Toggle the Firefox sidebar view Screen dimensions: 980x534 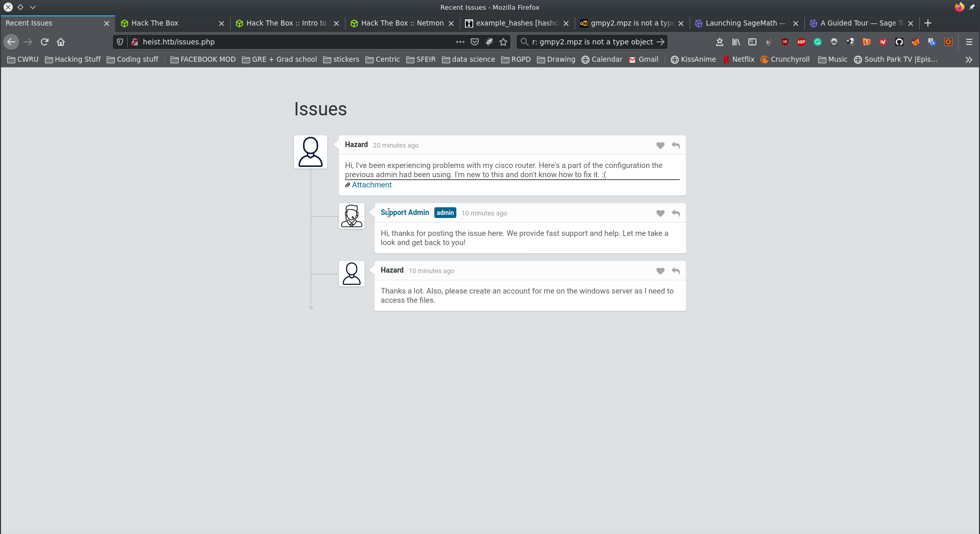tap(752, 42)
